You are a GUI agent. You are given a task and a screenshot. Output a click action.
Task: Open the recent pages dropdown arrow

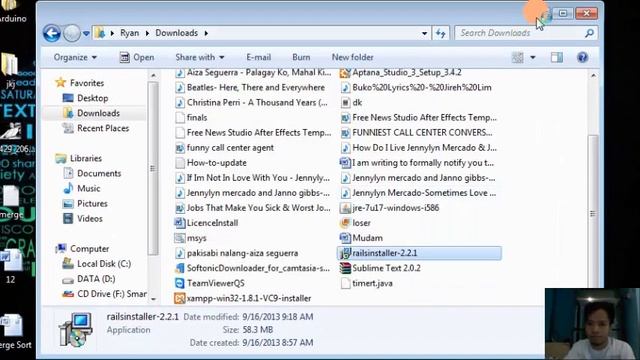(x=86, y=33)
